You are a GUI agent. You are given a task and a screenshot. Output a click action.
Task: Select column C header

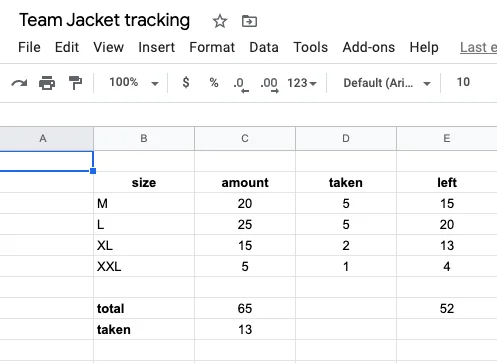(x=245, y=138)
